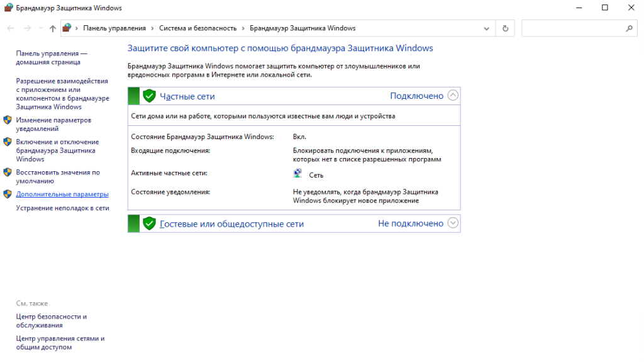Go up one level arrow
This screenshot has width=644, height=362.
pyautogui.click(x=53, y=28)
